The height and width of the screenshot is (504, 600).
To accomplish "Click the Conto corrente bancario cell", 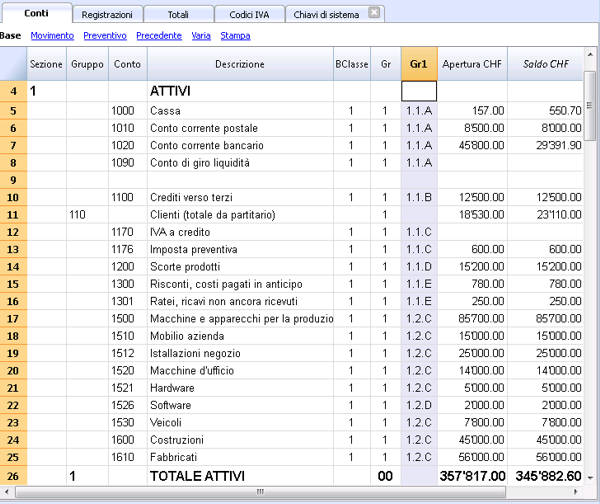I will pyautogui.click(x=240, y=145).
